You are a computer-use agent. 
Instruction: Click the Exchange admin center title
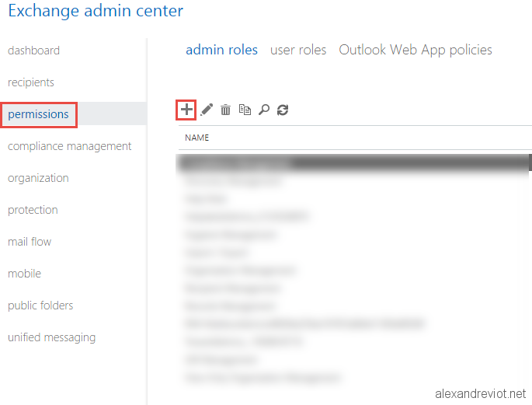[x=96, y=11]
